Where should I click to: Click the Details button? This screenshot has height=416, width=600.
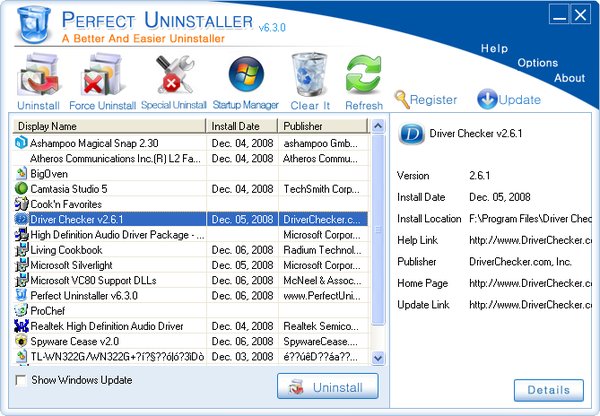(549, 390)
